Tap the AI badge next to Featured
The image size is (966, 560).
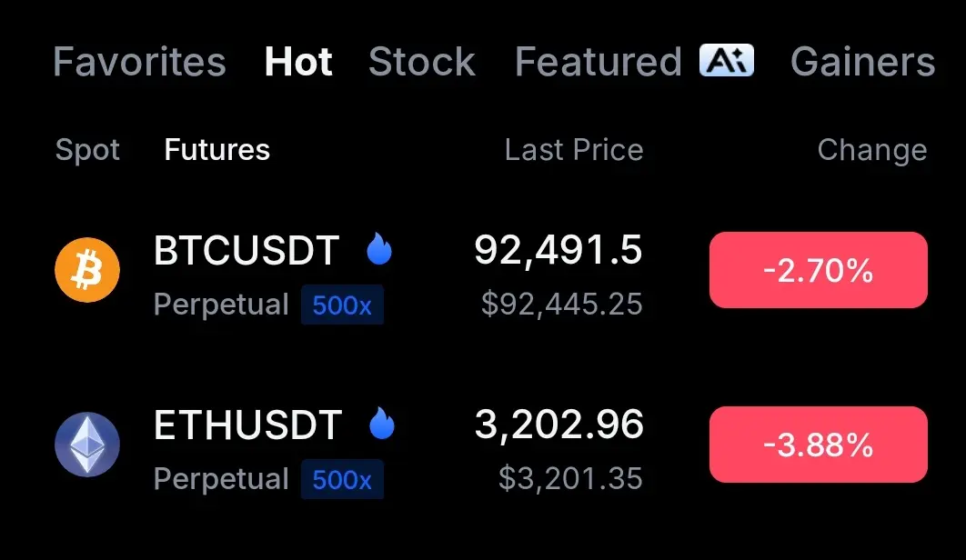coord(726,61)
